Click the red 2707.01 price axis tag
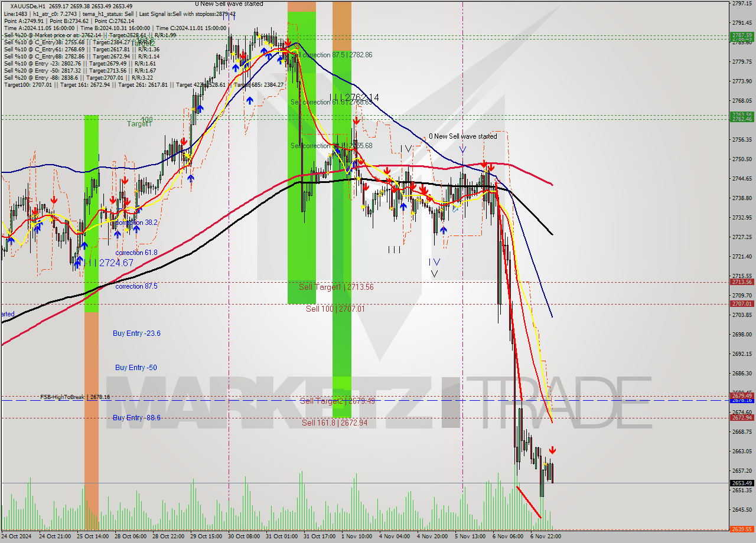This screenshot has width=756, height=543. [742, 303]
